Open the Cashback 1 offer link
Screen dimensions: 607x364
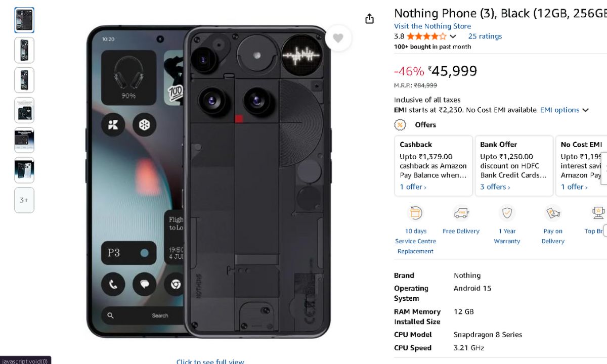[413, 187]
